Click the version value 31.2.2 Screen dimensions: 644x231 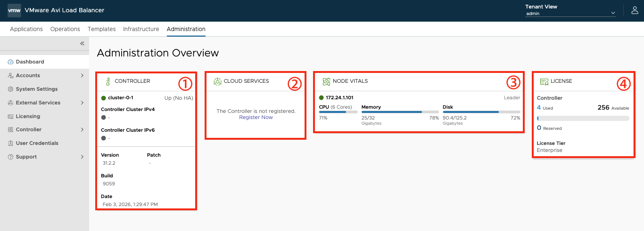click(x=109, y=163)
